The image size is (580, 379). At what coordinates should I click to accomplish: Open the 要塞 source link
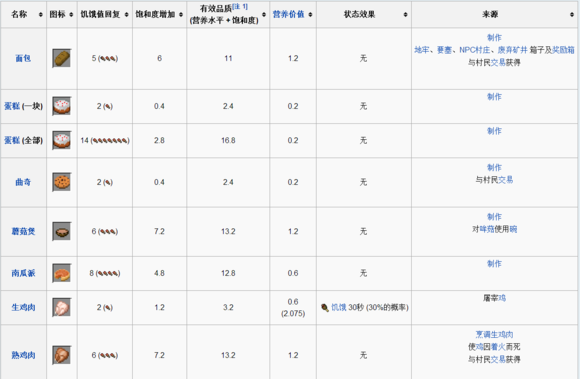pyautogui.click(x=444, y=50)
